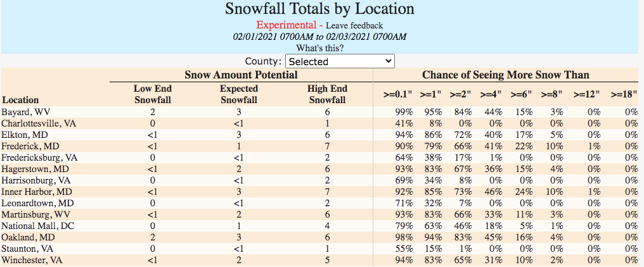Viewport: 644px width, 267px height.
Task: Open the County dropdown selector
Action: tap(340, 61)
